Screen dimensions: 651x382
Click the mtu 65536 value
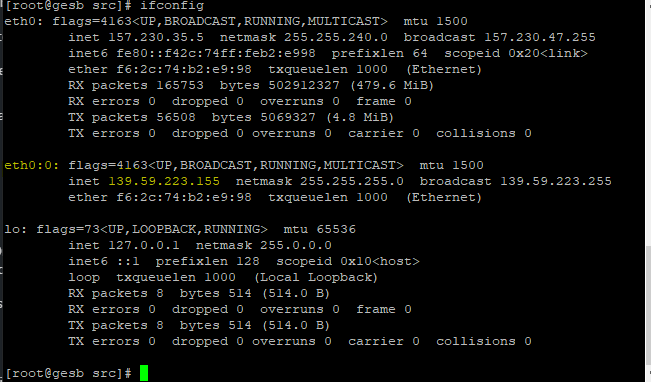[x=336, y=229]
